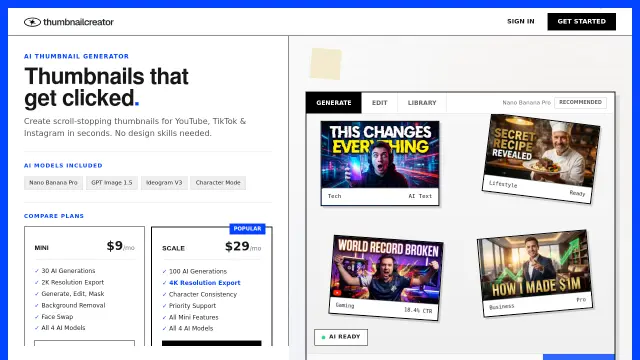
Task: Open the 'World Record Broken' Gaming thumbnail
Action: (386, 278)
